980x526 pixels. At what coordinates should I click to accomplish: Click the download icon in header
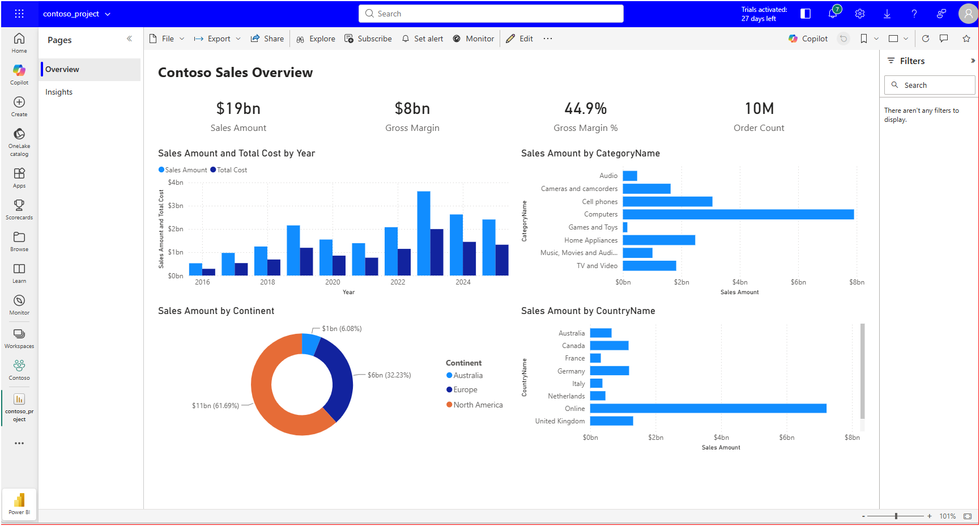[x=887, y=14]
